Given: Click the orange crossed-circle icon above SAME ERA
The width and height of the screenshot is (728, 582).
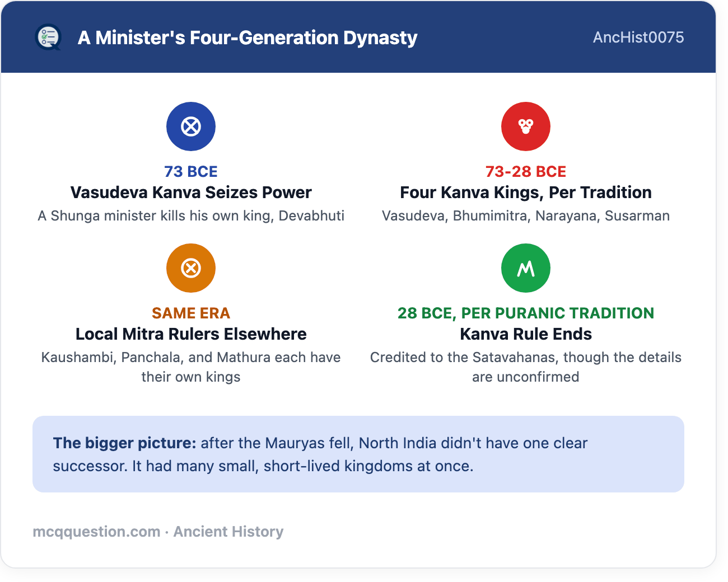Looking at the screenshot, I should click(x=191, y=268).
